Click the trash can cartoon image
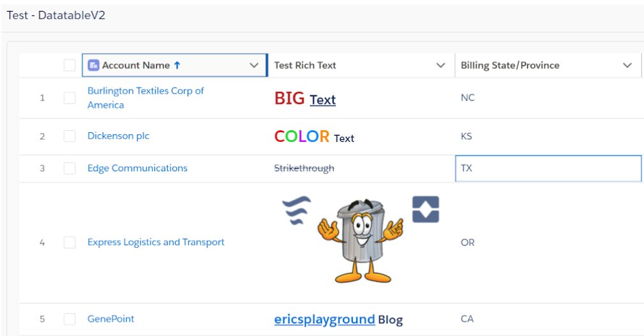This screenshot has width=644, height=336. [x=360, y=241]
